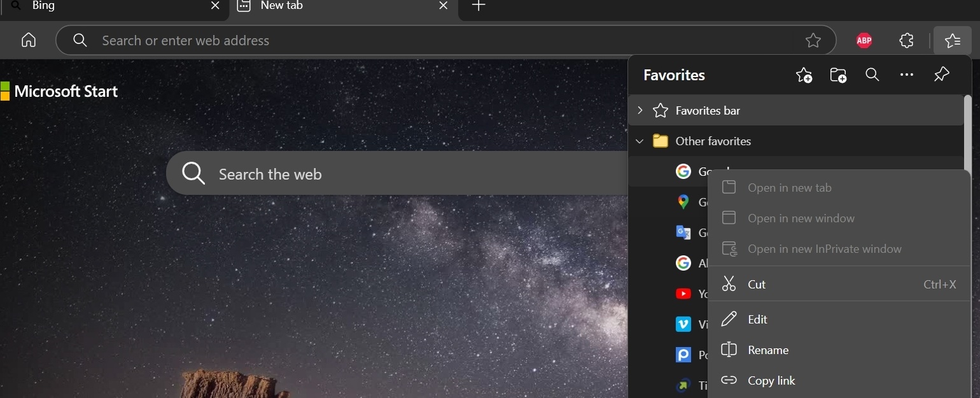Choose Rename from context menu
The width and height of the screenshot is (980, 398).
tap(839, 350)
